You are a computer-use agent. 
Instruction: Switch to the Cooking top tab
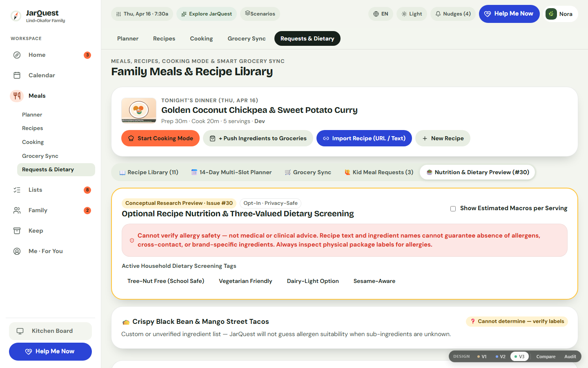coord(201,38)
